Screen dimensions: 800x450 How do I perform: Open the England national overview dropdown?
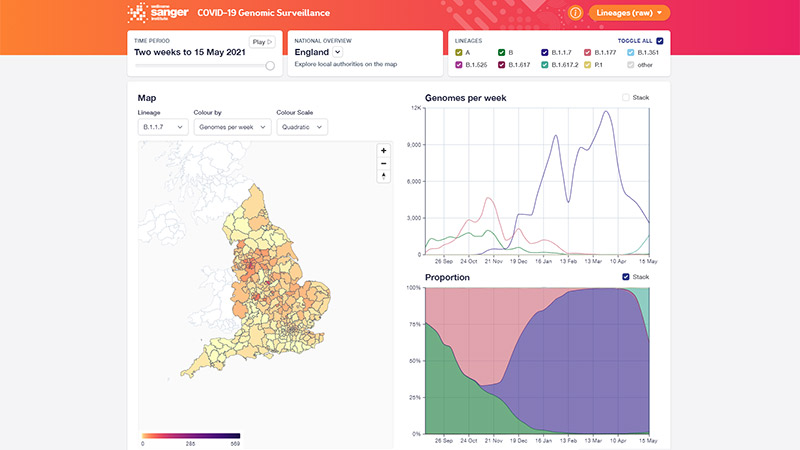337,52
